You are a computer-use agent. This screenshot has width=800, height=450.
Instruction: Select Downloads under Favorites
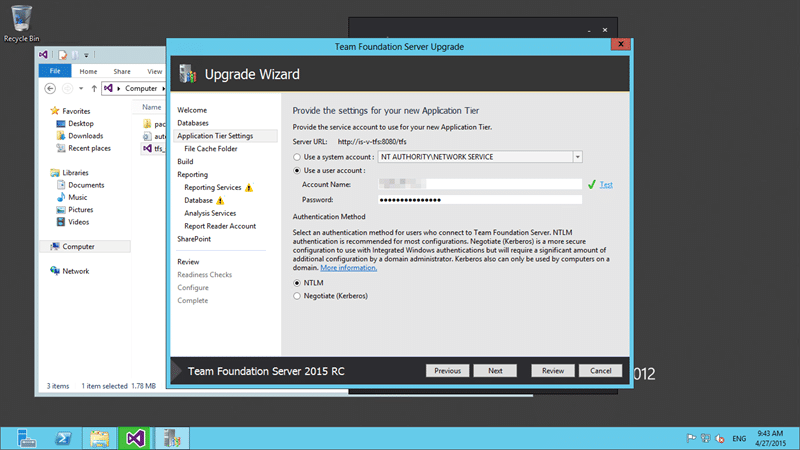[85, 136]
